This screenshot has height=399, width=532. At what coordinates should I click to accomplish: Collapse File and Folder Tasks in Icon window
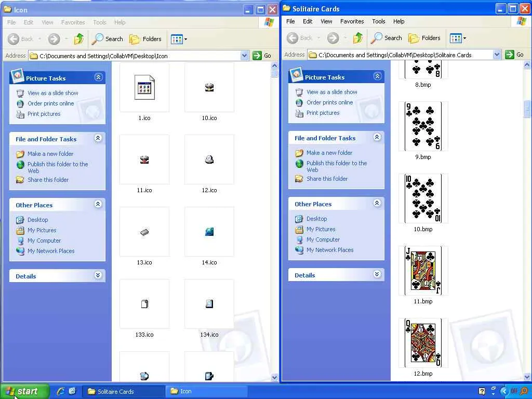tap(98, 138)
